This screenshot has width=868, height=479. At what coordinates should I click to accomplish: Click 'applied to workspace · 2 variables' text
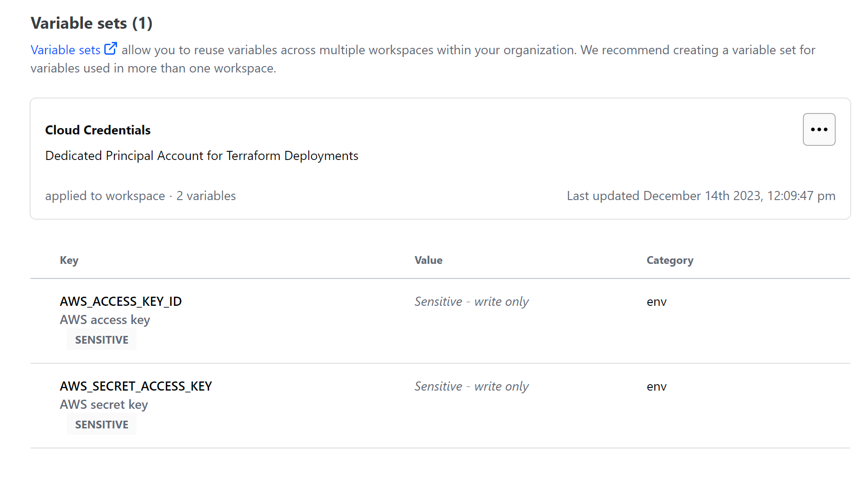click(140, 196)
